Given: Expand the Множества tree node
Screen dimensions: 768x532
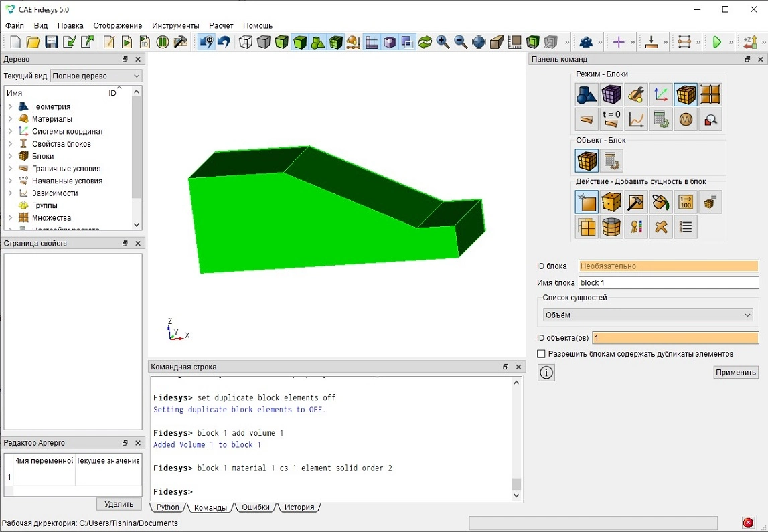Looking at the screenshot, I should (10, 217).
